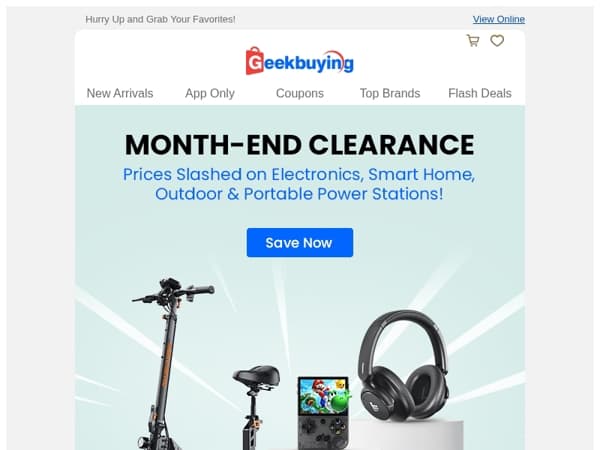The width and height of the screenshot is (600, 450).
Task: Click the Geekbuying logo
Action: click(x=300, y=61)
